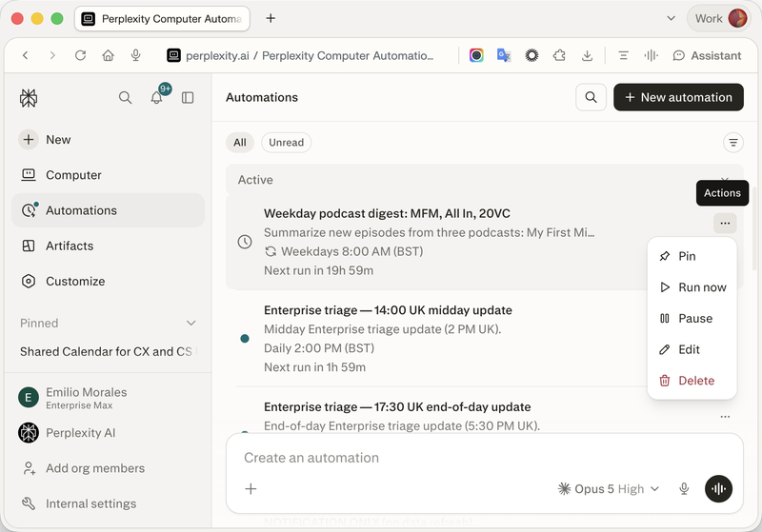This screenshot has width=762, height=532.
Task: Open Customize in the sidebar
Action: tap(108, 281)
